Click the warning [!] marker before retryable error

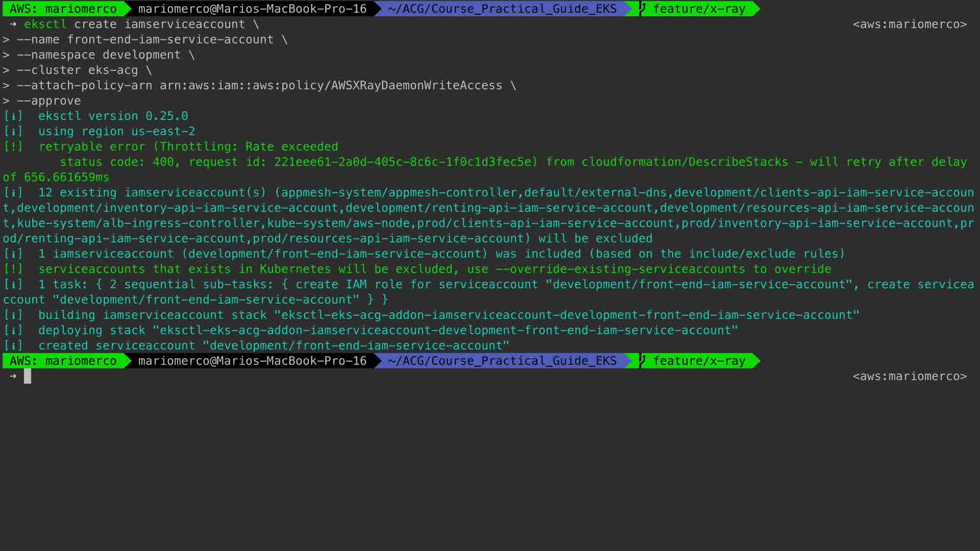pos(13,146)
